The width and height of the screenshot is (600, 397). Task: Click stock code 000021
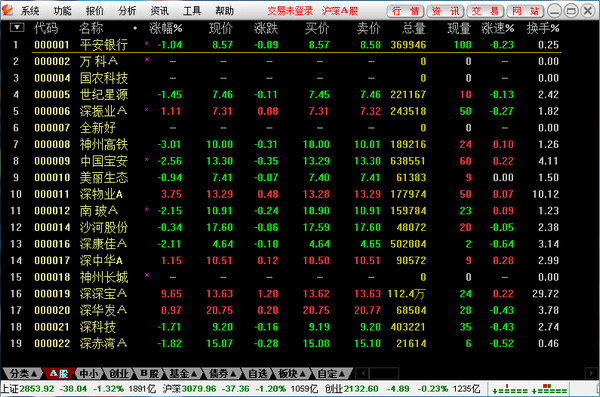coord(52,327)
